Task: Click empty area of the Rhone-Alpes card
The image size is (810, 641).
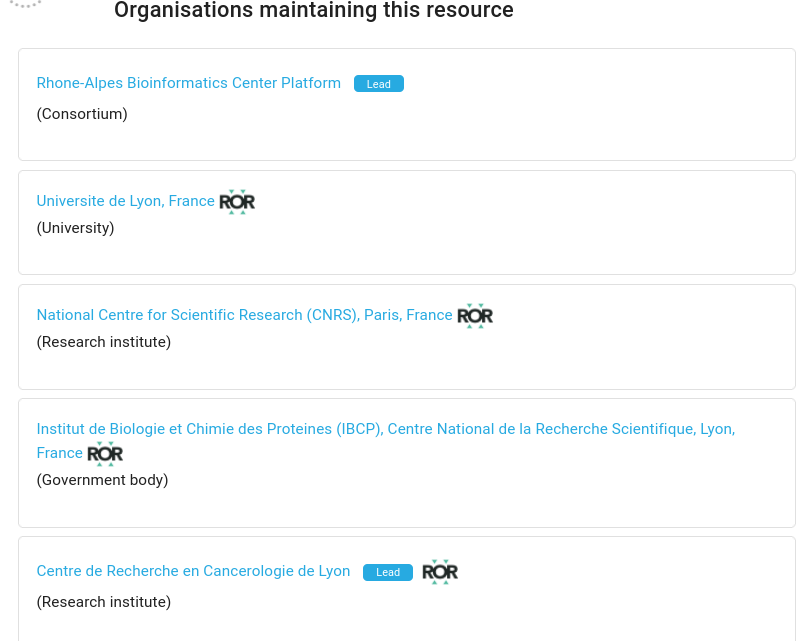Action: pyautogui.click(x=568, y=119)
